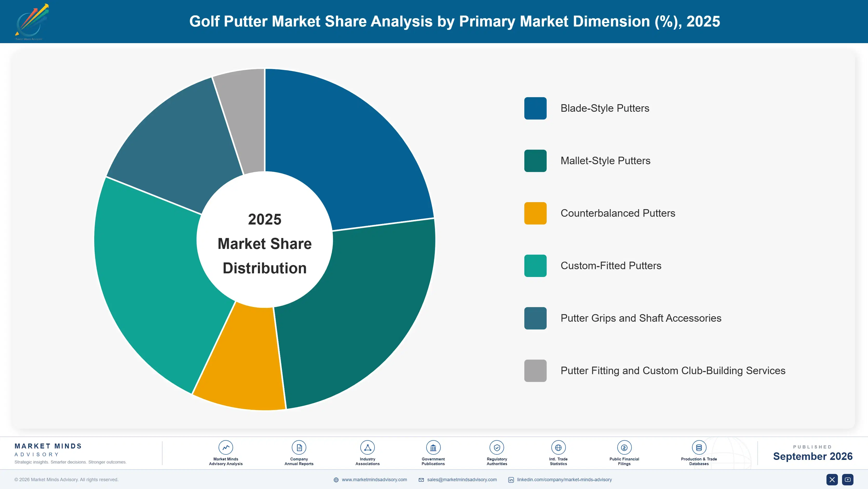Click the Mallet-Style Putters legend swatch

(535, 161)
